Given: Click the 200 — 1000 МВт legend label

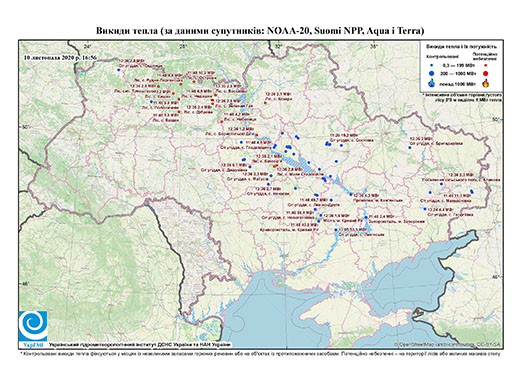Looking at the screenshot, I should (457, 73).
